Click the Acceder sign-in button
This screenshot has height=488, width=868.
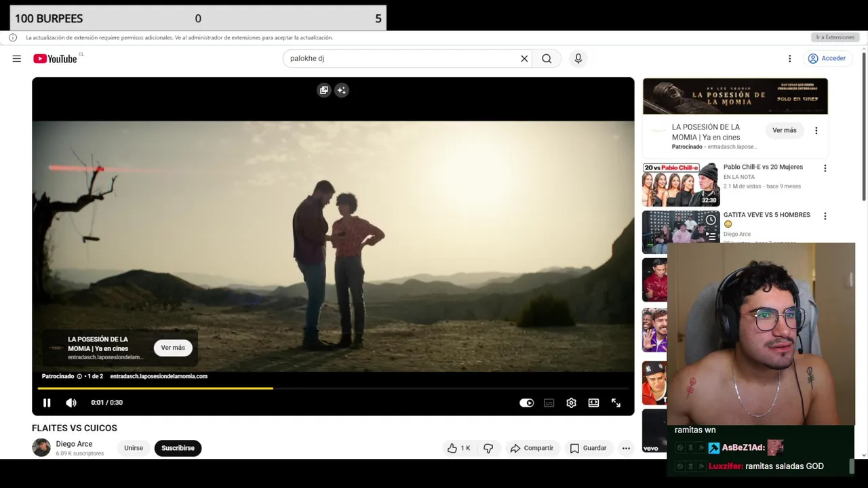(827, 59)
